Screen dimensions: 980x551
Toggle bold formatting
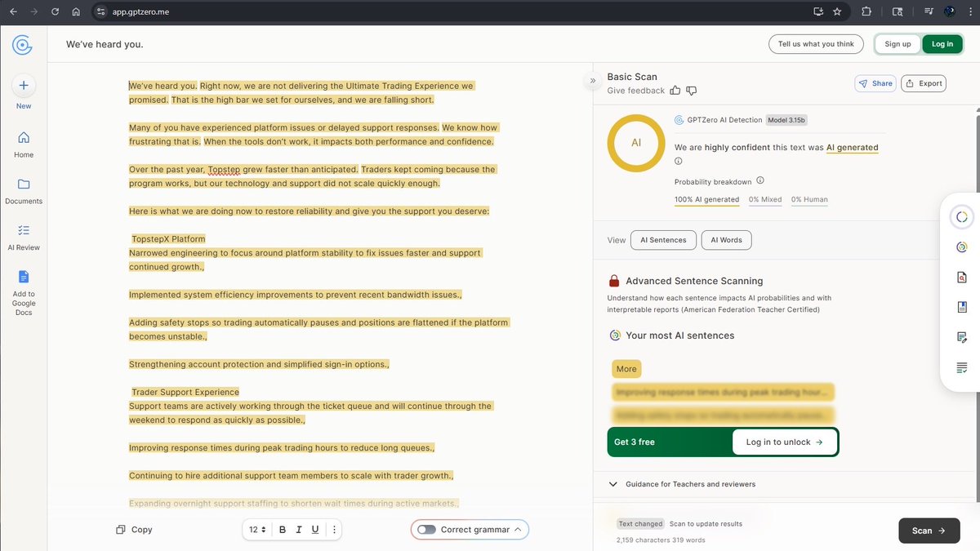[283, 530]
